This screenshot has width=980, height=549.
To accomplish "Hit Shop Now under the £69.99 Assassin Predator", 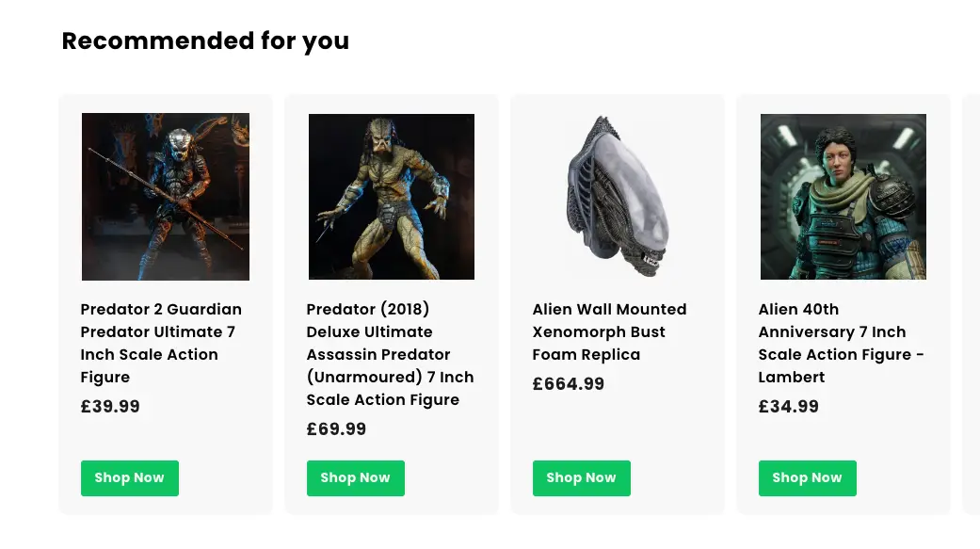I will [x=356, y=478].
